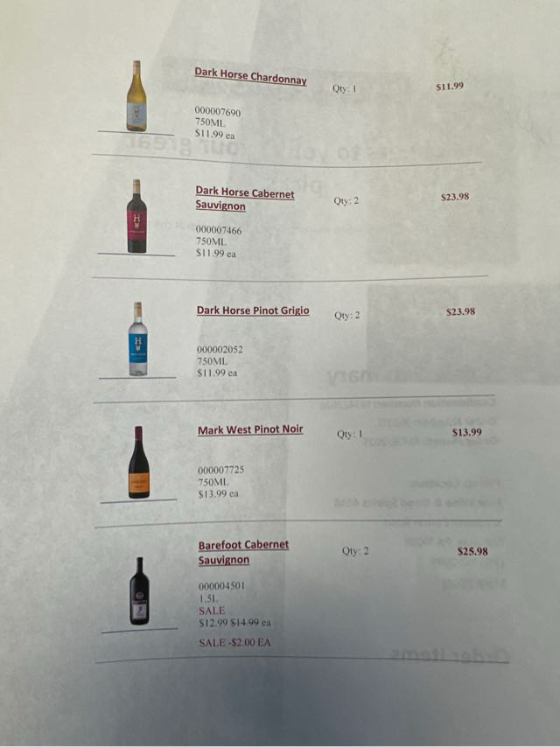Click the Barefoot Cabernet bottle image
This screenshot has height=747, width=560.
(x=139, y=591)
